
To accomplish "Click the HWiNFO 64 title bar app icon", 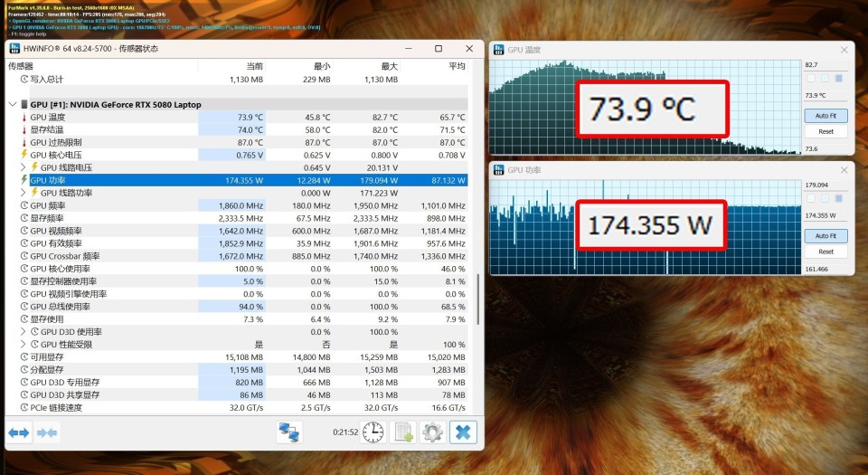I will click(15, 49).
